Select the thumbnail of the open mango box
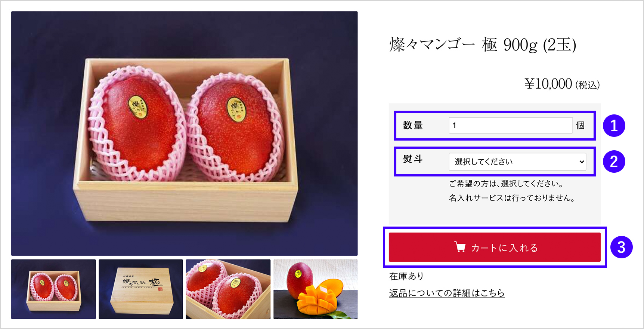644x329 pixels. (53, 289)
